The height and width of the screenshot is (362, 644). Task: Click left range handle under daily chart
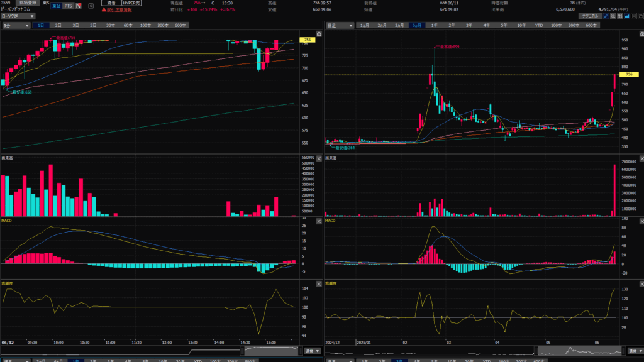[536, 351]
